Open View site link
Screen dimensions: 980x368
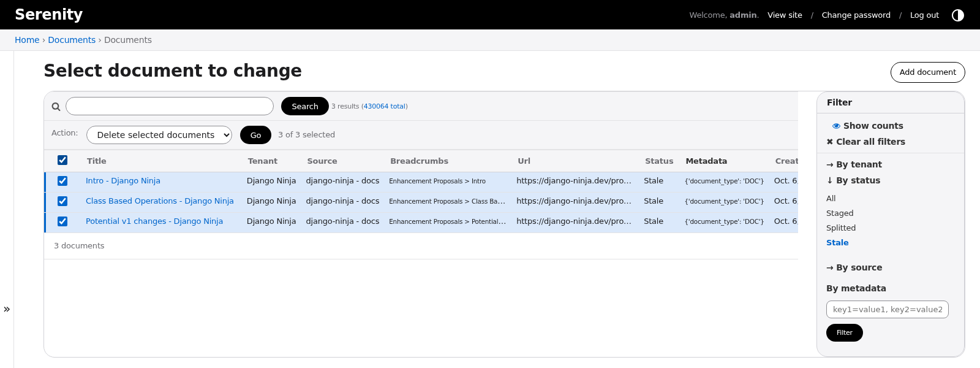[785, 15]
